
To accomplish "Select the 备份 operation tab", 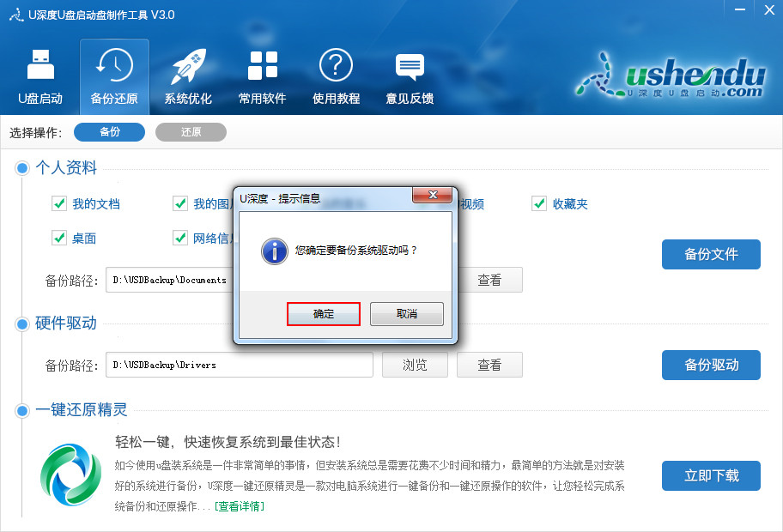I will point(109,132).
